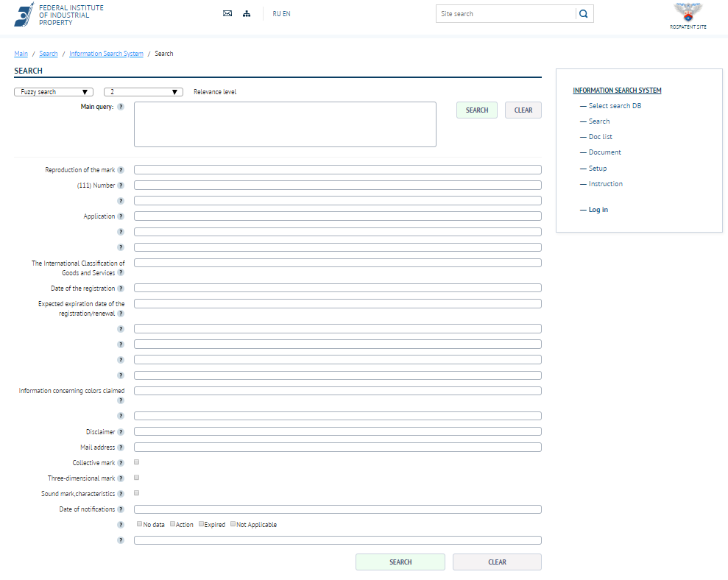Open help for Date of the registration
This screenshot has width=728, height=580.
pos(121,289)
